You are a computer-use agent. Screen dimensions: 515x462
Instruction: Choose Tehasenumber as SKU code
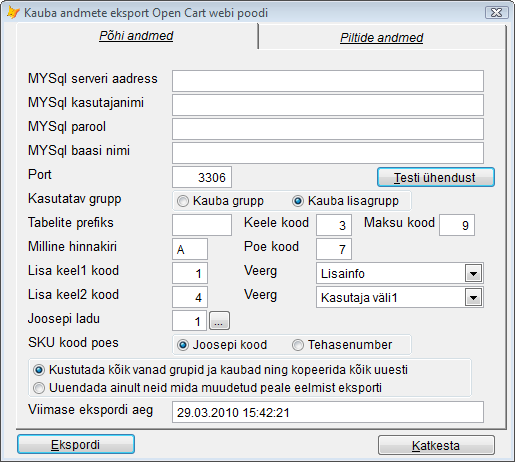click(x=298, y=345)
